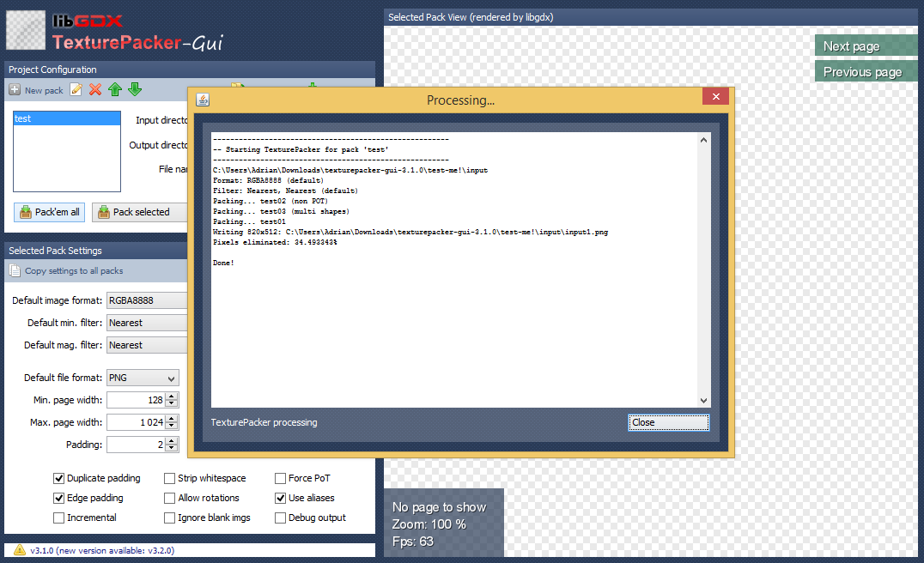Click the Packing... test02 log line
924x563 pixels.
pos(271,201)
